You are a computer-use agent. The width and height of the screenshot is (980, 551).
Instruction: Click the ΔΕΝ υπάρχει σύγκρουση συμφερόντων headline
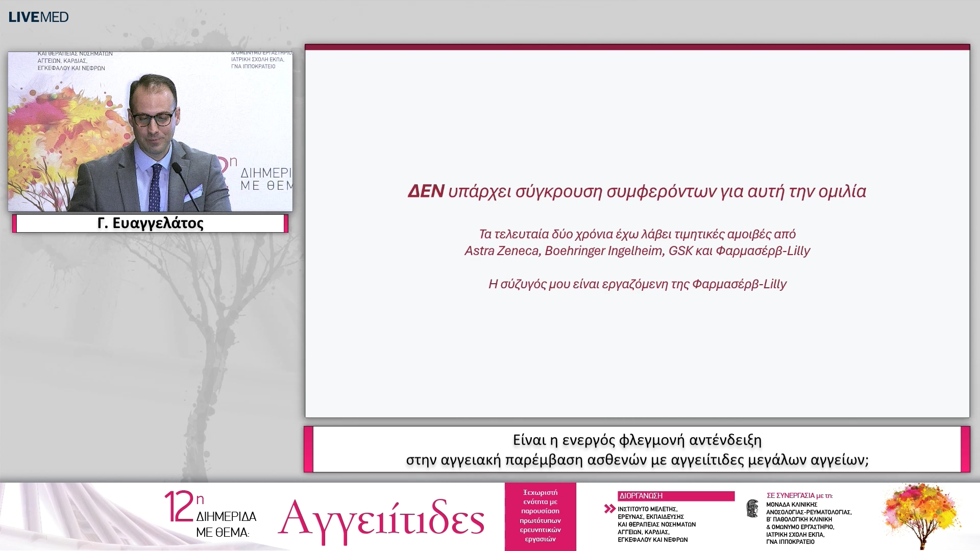pyautogui.click(x=637, y=191)
